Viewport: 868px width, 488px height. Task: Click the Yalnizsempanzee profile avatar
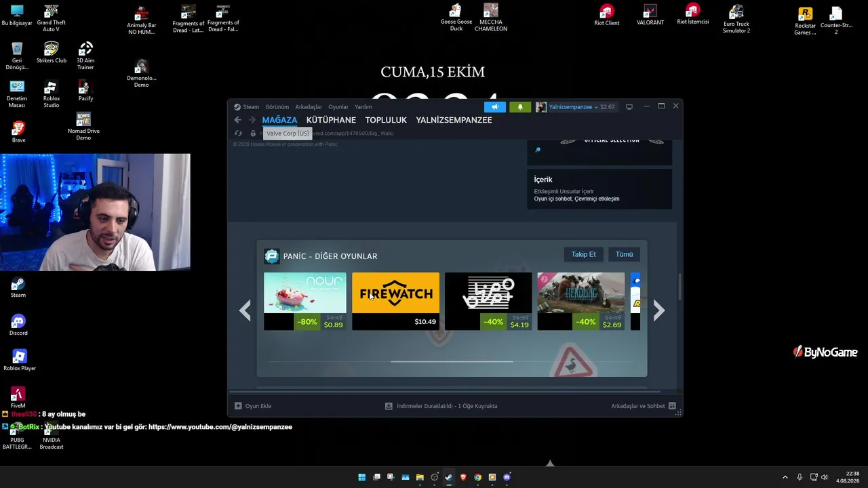pos(540,107)
